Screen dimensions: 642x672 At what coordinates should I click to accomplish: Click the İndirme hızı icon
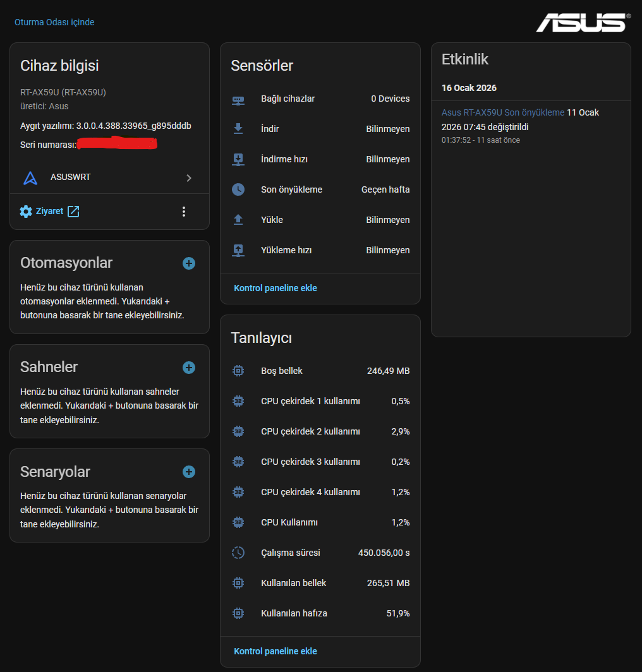(238, 159)
